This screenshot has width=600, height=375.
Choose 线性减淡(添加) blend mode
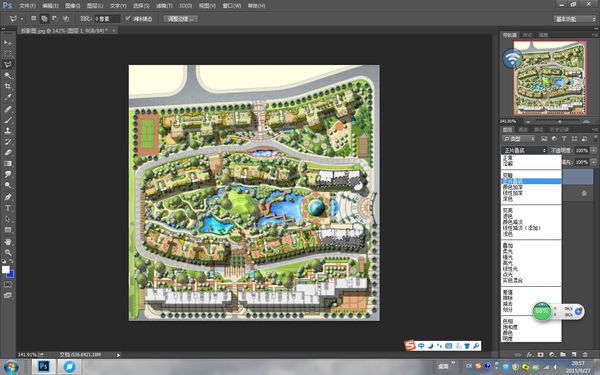tap(522, 228)
